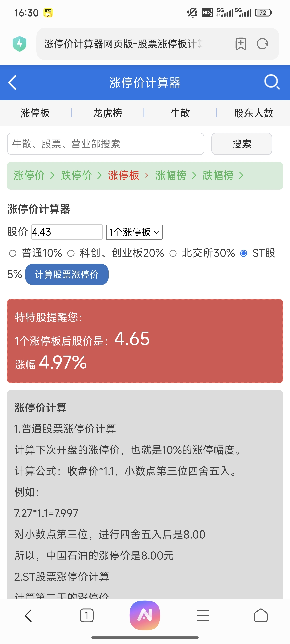Click the 搜索 button
Image resolution: width=290 pixels, height=644 pixels.
[241, 144]
